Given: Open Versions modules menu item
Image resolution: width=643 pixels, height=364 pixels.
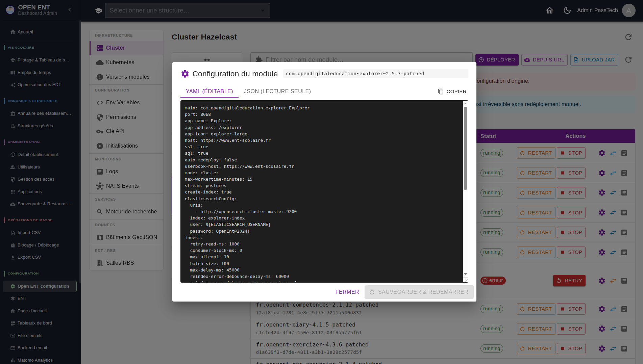Looking at the screenshot, I should 126,77.
